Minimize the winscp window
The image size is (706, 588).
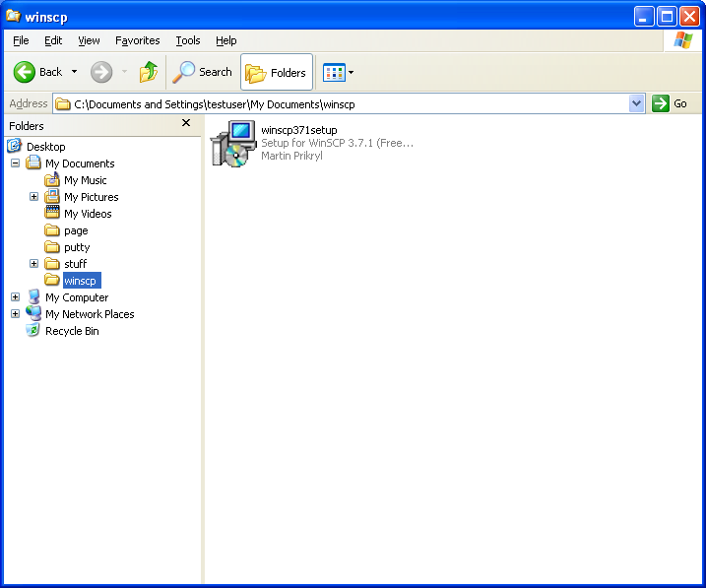pyautogui.click(x=644, y=17)
